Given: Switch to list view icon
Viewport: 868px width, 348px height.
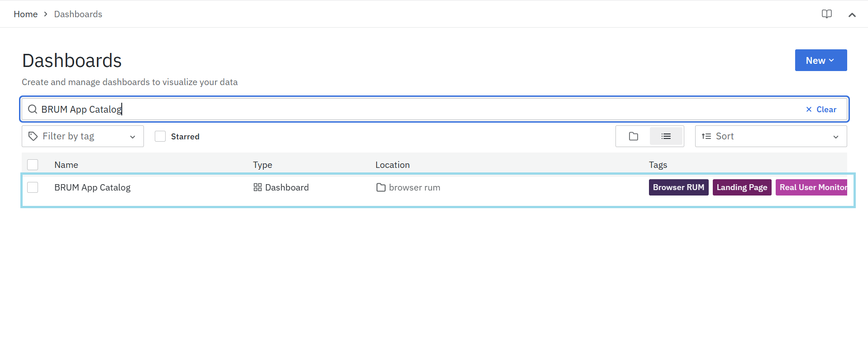Looking at the screenshot, I should [666, 136].
